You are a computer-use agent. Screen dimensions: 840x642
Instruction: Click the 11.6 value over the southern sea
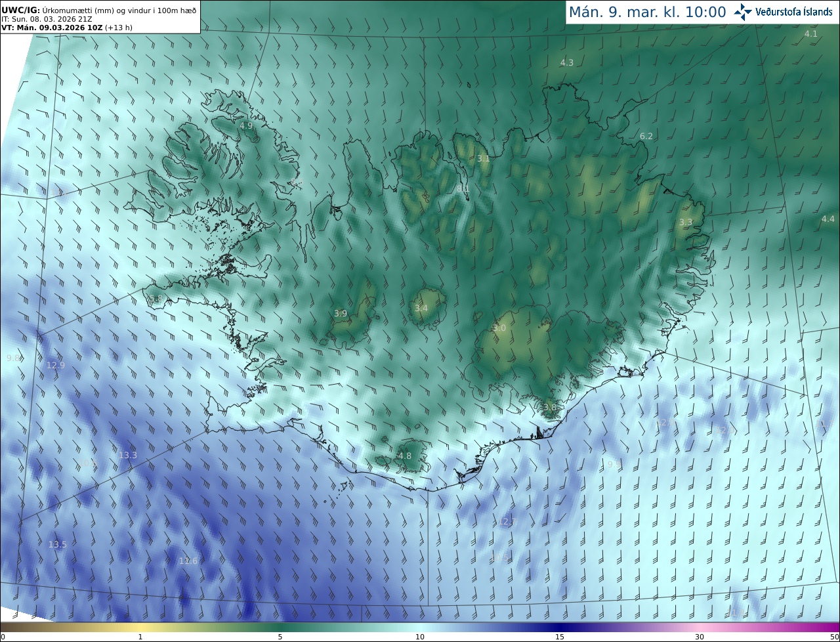[188, 561]
